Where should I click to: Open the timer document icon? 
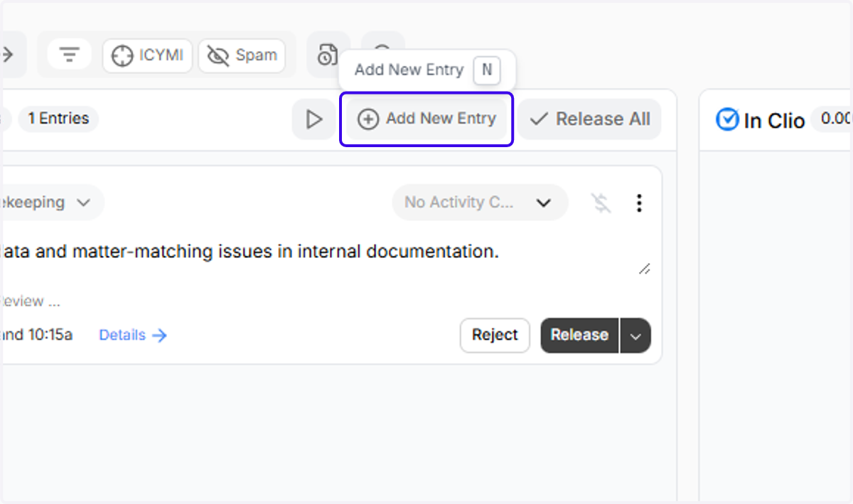(x=328, y=55)
